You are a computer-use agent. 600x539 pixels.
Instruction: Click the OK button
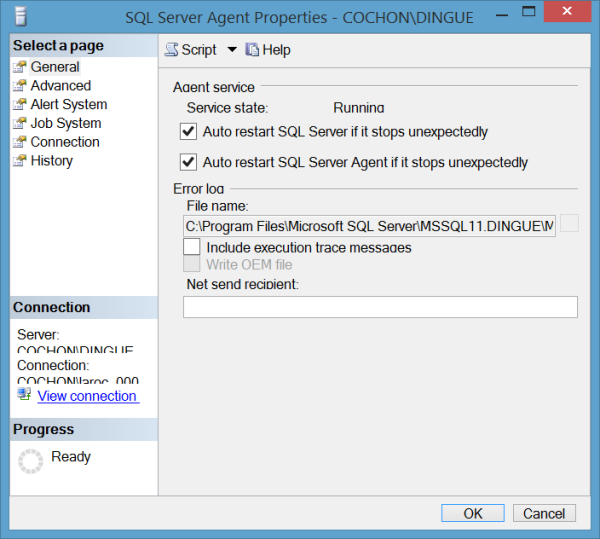[473, 513]
